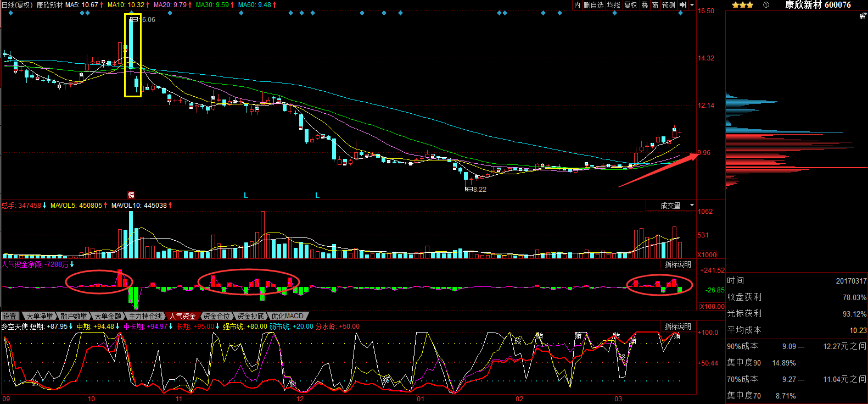The height and width of the screenshot is (404, 868).
Task: Toggle the 复权 price adjustment button
Action: (631, 5)
